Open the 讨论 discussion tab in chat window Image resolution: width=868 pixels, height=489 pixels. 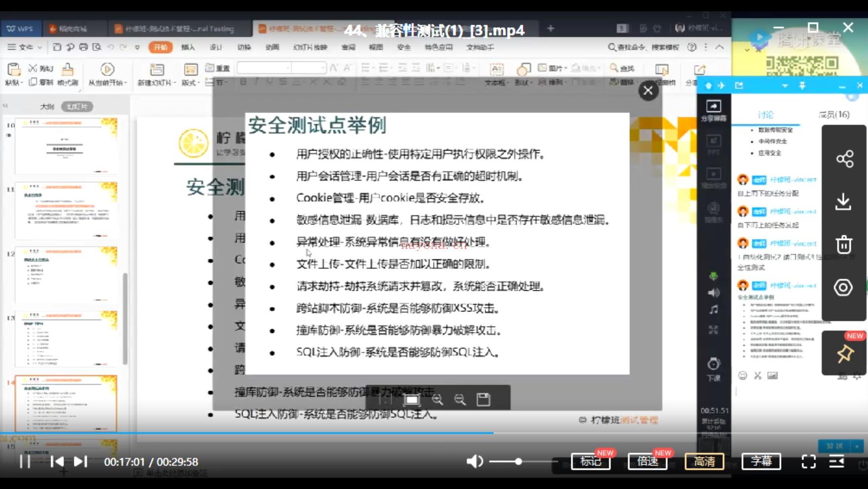[x=766, y=115]
